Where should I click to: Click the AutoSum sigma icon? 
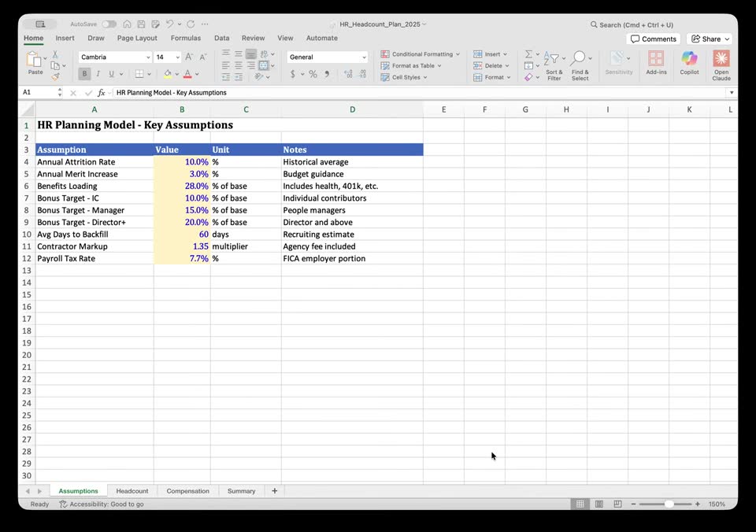528,54
